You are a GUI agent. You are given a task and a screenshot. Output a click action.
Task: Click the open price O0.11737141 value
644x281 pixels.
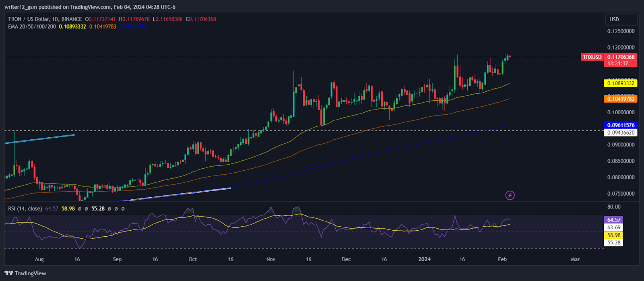pos(101,19)
